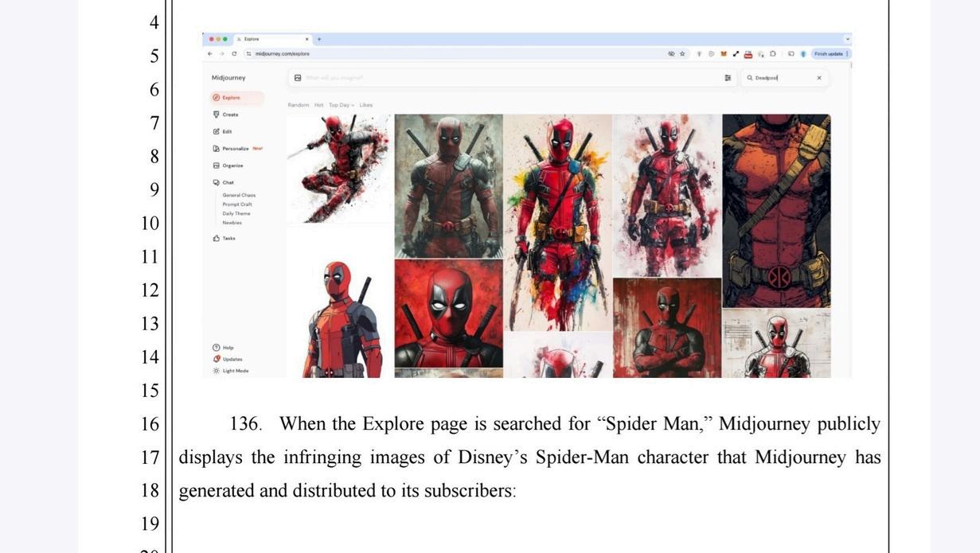Select the Likes filter tab
The height and width of the screenshot is (553, 980).
366,105
